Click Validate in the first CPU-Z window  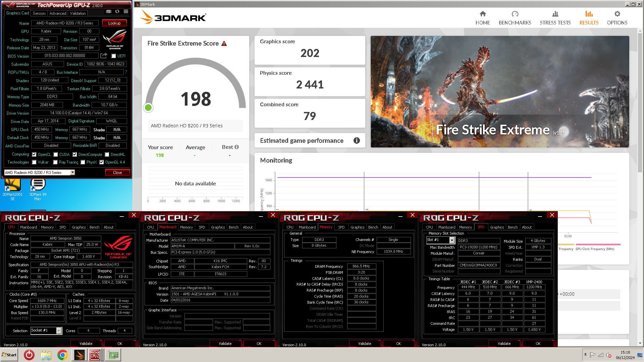tap(86, 344)
